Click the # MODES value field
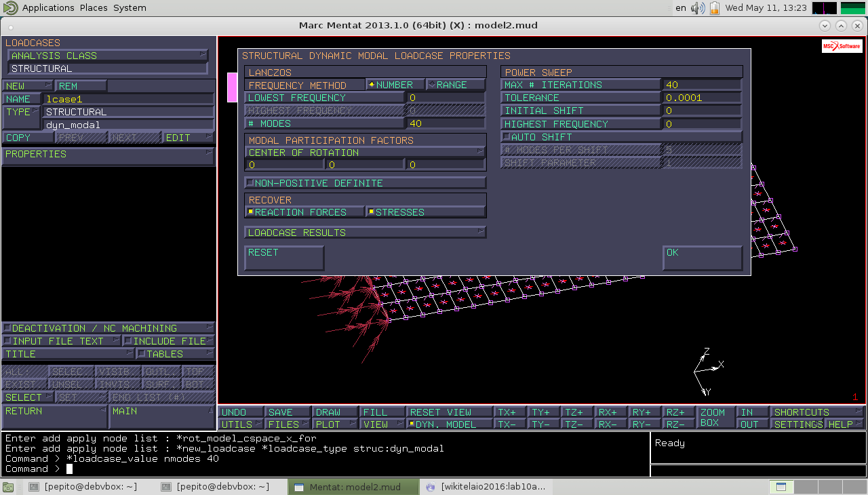 (446, 123)
